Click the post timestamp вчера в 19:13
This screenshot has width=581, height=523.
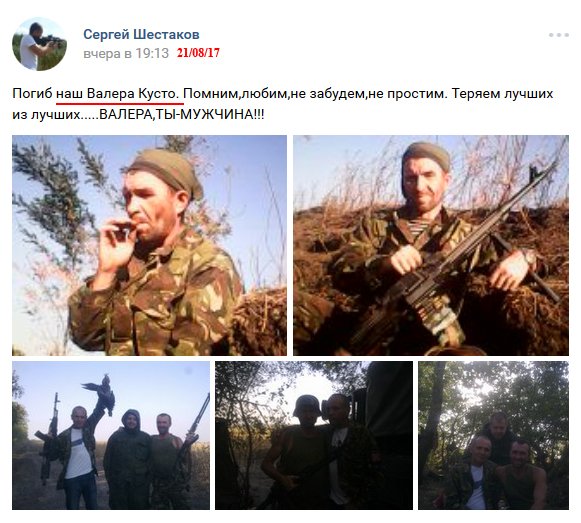126,53
